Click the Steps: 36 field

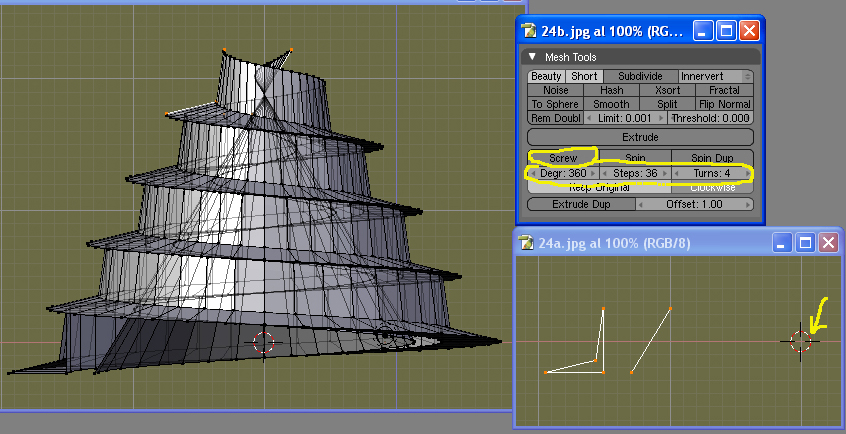(x=635, y=173)
